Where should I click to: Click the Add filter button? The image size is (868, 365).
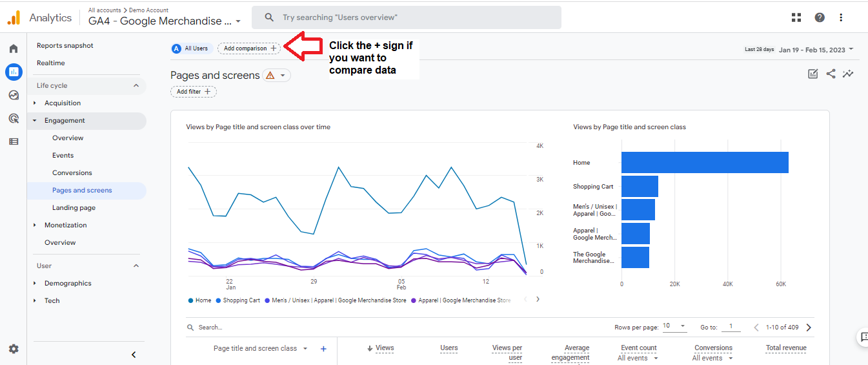(194, 92)
